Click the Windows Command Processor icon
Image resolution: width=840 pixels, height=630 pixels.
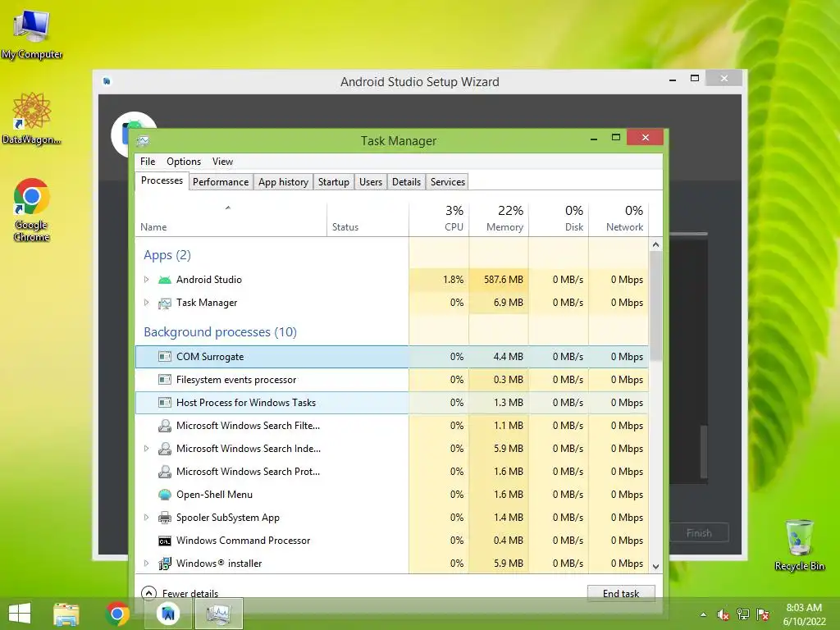[x=165, y=541]
